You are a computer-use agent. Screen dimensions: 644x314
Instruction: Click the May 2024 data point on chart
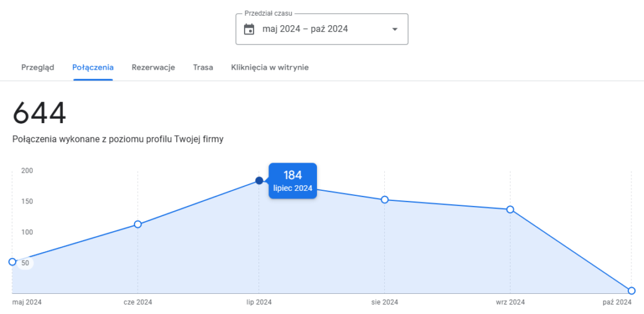[13, 262]
